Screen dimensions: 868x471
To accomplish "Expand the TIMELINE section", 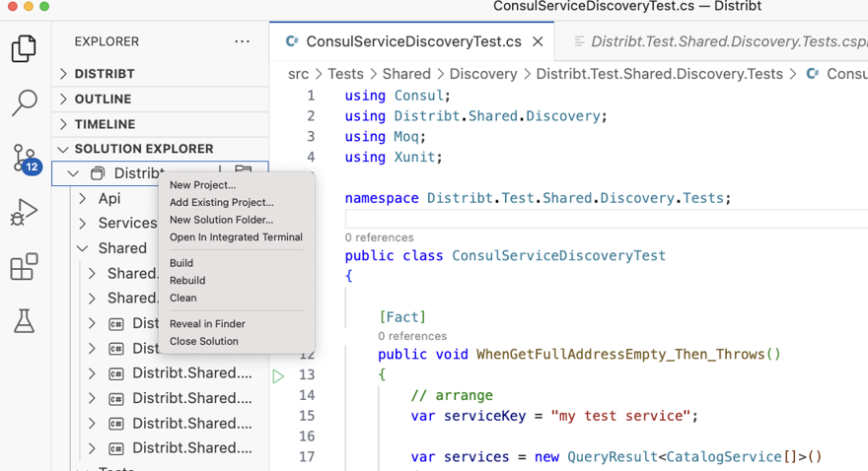I will tap(63, 124).
